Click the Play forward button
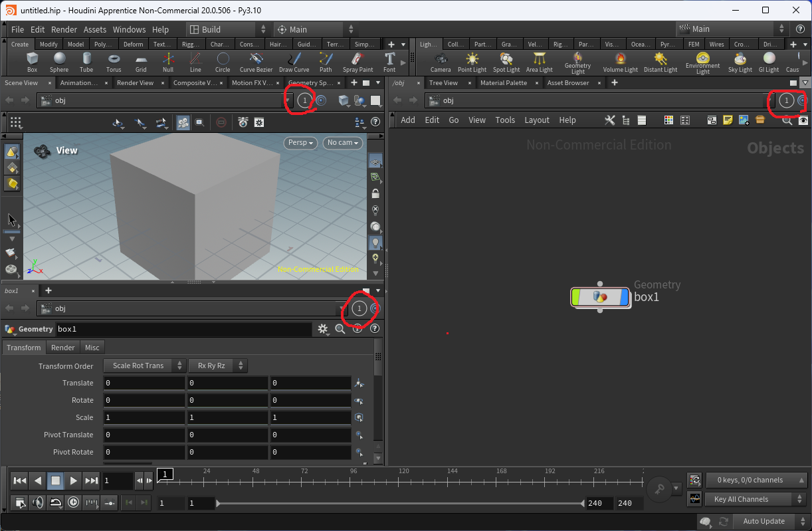The width and height of the screenshot is (812, 531). tap(73, 480)
